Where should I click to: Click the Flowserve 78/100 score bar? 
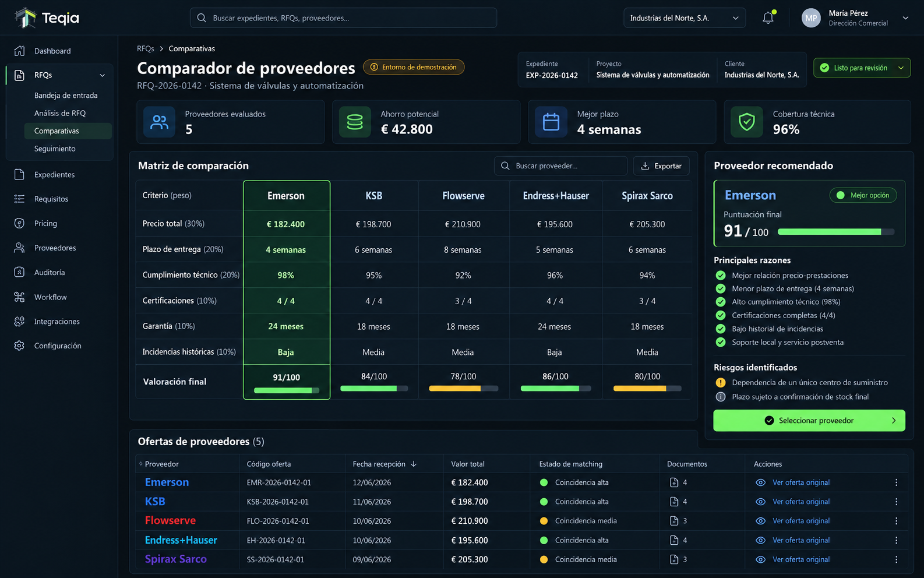tap(464, 388)
